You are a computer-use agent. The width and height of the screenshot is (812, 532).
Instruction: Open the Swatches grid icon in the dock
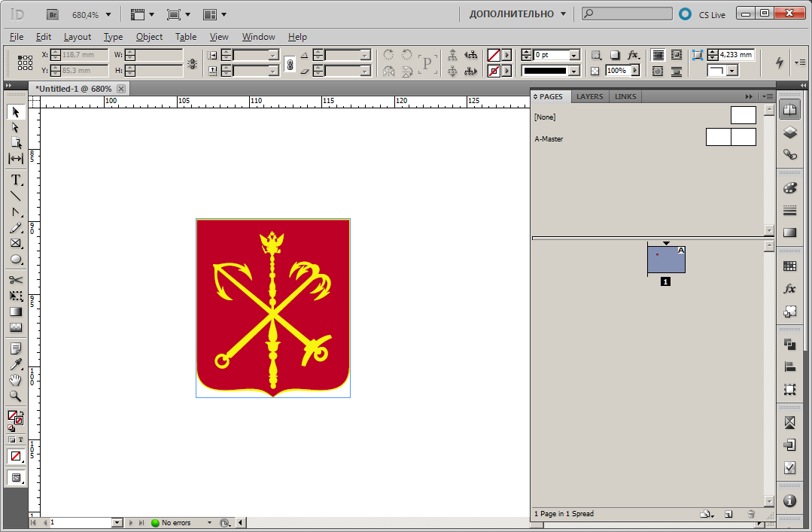[789, 266]
